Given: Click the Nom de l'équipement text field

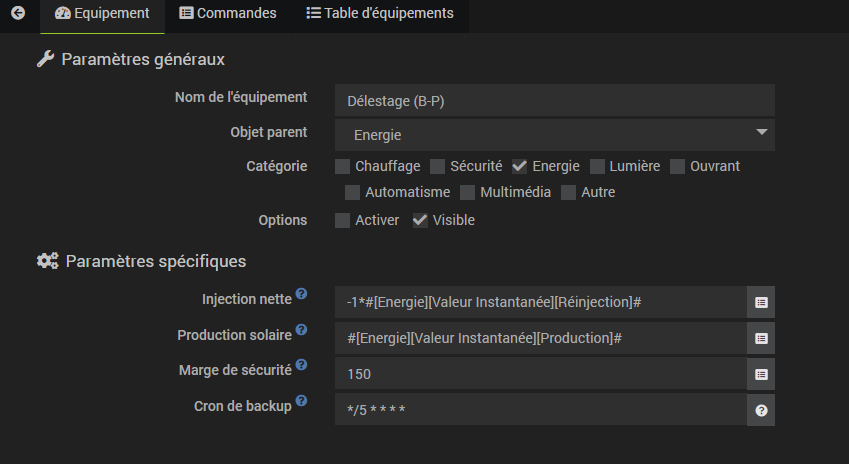Looking at the screenshot, I should tap(554, 100).
